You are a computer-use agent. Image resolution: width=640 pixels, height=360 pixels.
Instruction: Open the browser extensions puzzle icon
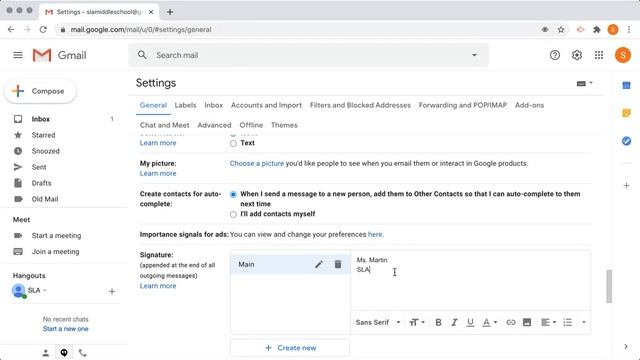pyautogui.click(x=597, y=29)
